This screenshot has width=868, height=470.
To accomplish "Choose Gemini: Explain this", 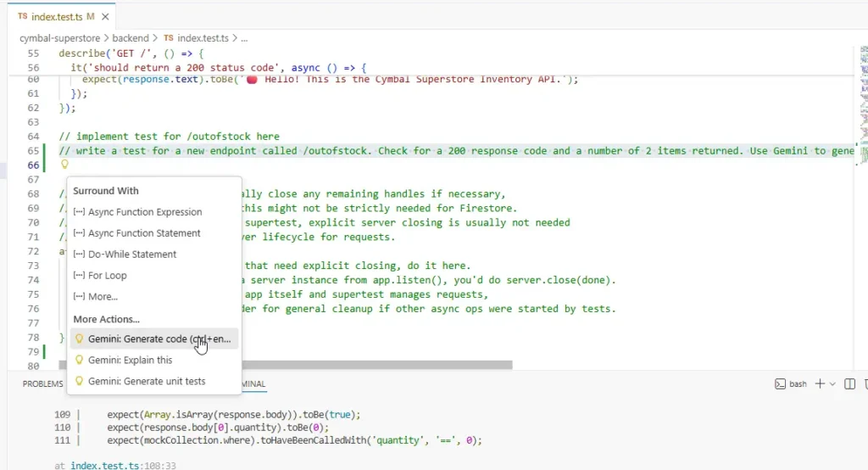I will 130,360.
